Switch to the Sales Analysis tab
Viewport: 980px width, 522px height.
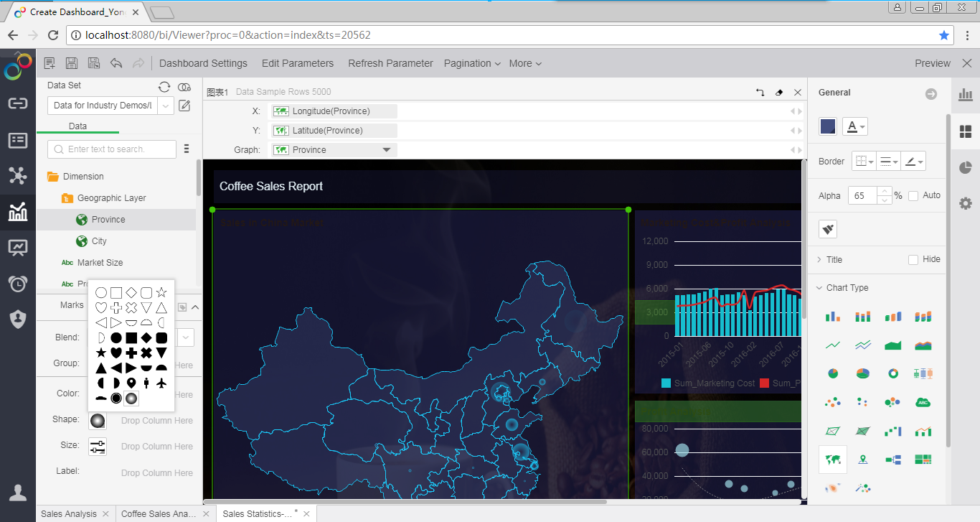tap(69, 514)
